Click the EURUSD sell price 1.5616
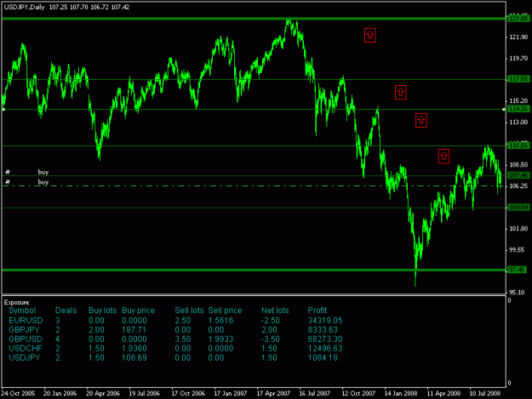This screenshot has width=532, height=399. coord(220,321)
